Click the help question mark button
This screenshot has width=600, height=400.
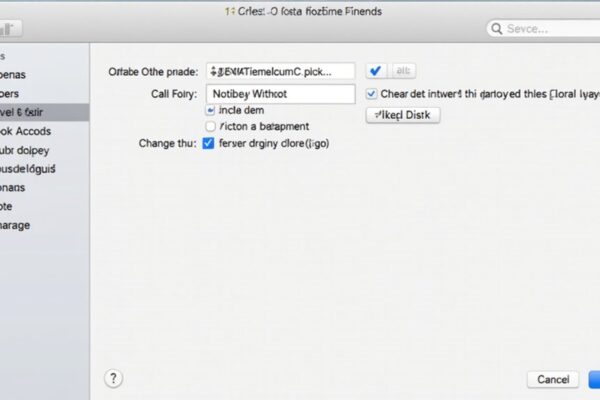[113, 378]
